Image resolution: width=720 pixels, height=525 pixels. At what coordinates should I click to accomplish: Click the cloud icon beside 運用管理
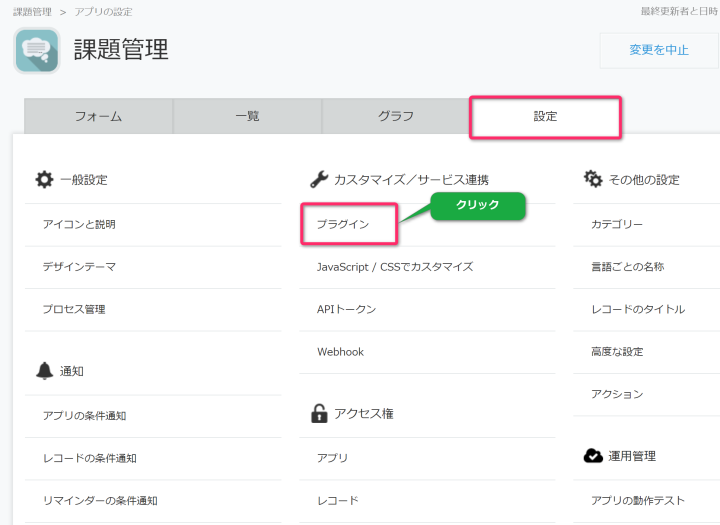[x=593, y=456]
